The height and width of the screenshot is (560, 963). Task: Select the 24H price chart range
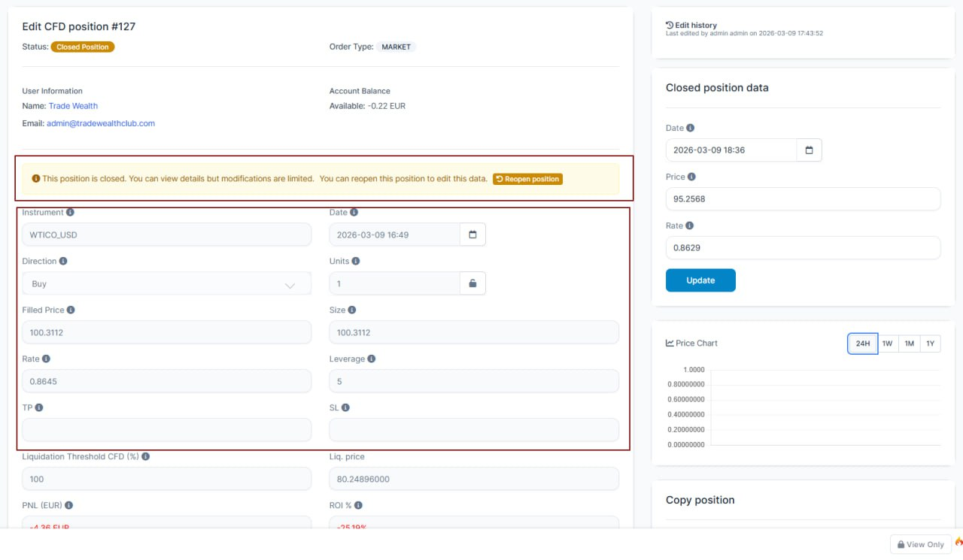[x=862, y=344]
